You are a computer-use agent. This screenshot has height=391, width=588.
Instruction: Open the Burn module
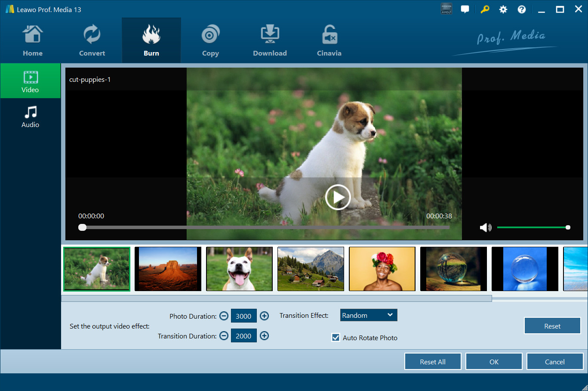coord(151,40)
